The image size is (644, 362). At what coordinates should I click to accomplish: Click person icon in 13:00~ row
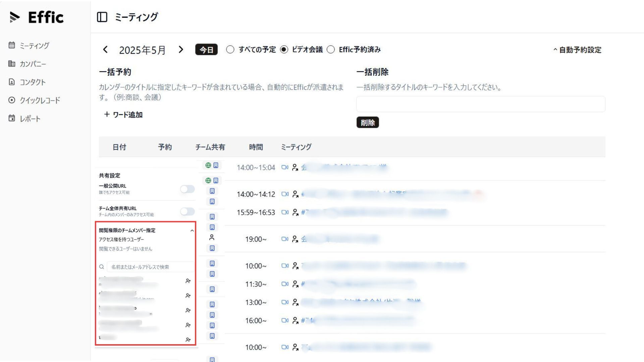pos(295,302)
